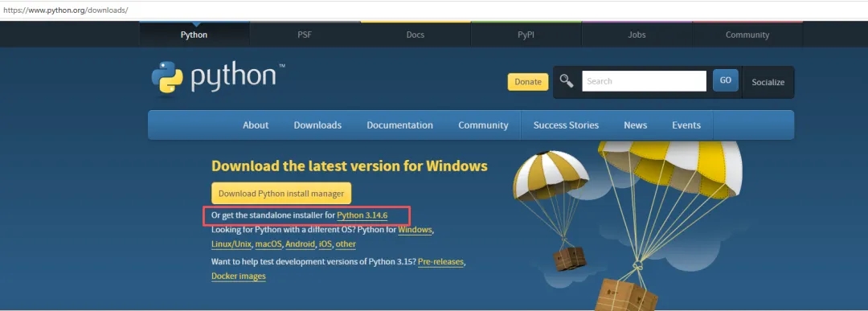This screenshot has width=868, height=311.
Task: Open the Downloads navigation menu
Action: [317, 125]
